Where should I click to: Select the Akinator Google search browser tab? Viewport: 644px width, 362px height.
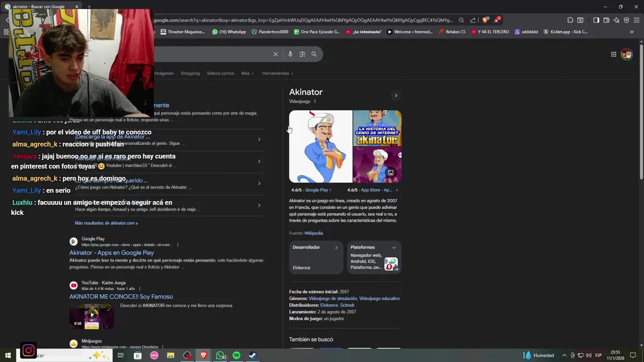43,7
